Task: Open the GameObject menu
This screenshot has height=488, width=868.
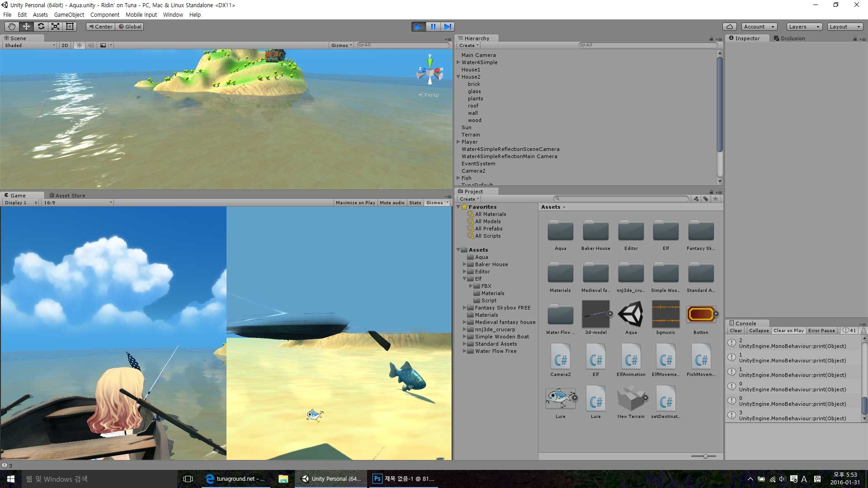Action: point(69,15)
